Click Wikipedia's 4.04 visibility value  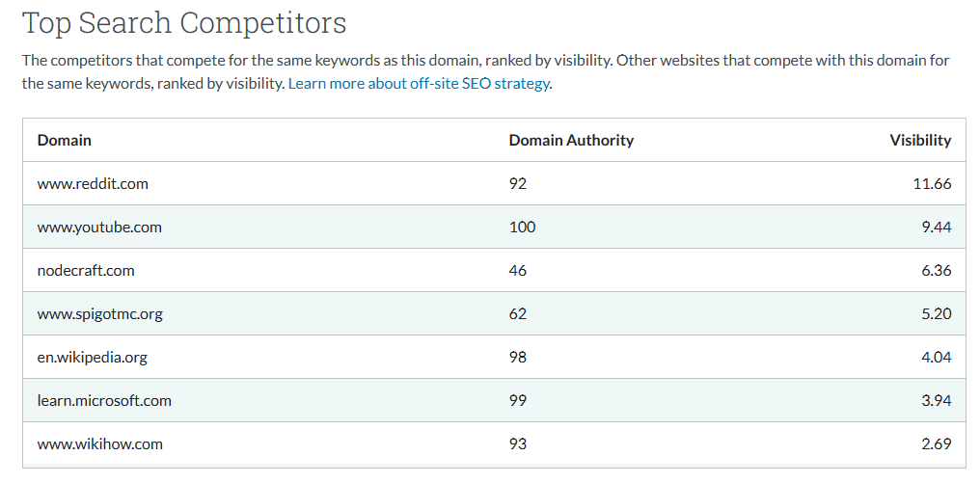tap(936, 358)
